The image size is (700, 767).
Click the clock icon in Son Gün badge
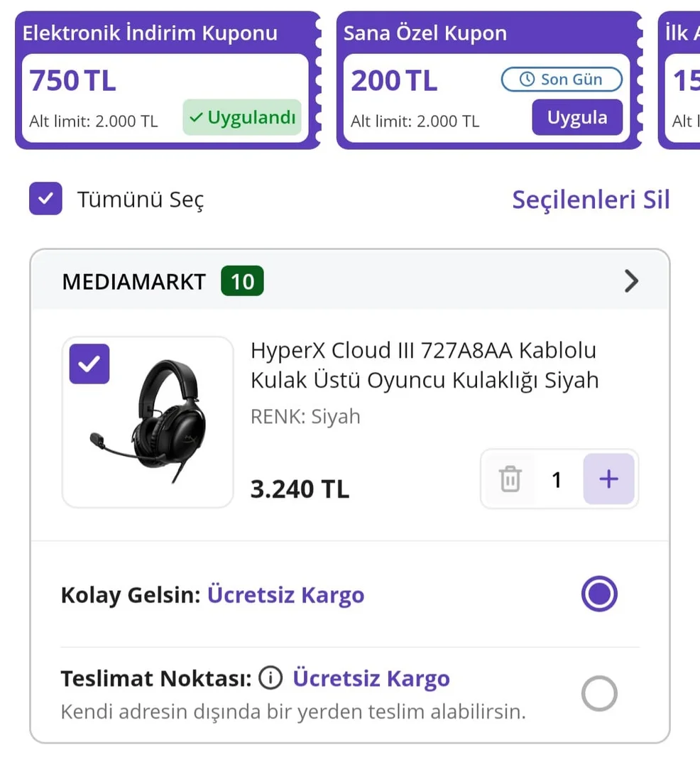click(x=527, y=80)
